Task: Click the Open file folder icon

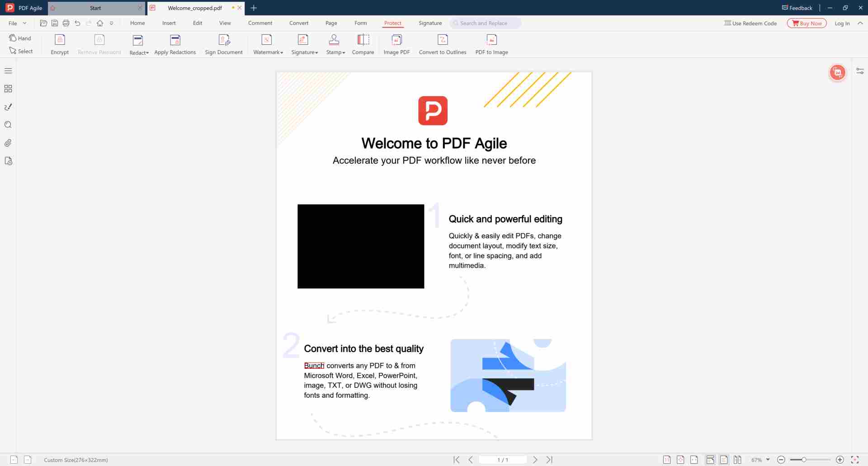Action: pyautogui.click(x=43, y=23)
